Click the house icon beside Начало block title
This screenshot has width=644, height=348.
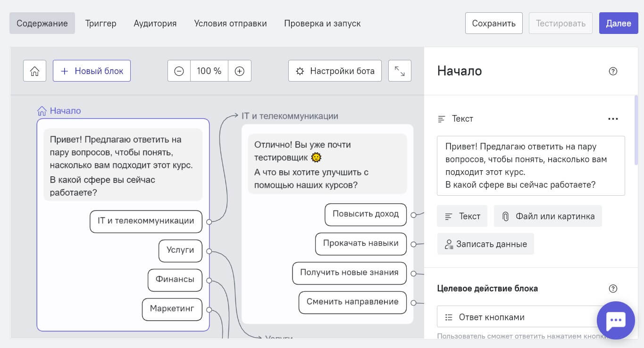(x=42, y=111)
